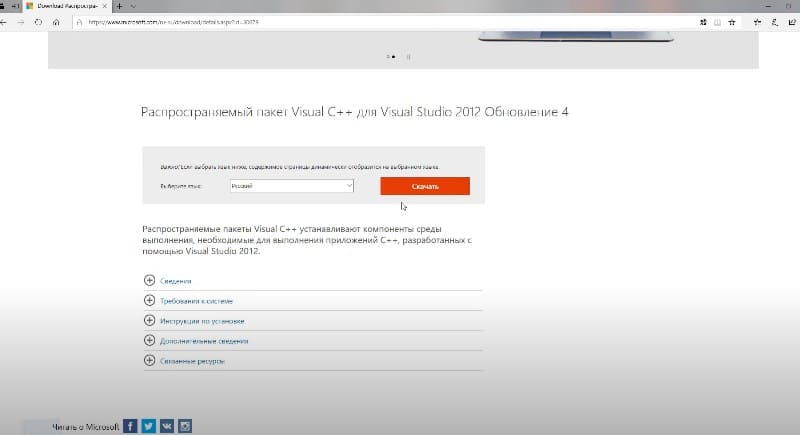Expand Связанные ресурсы section
This screenshot has height=435, width=800.
coord(149,360)
